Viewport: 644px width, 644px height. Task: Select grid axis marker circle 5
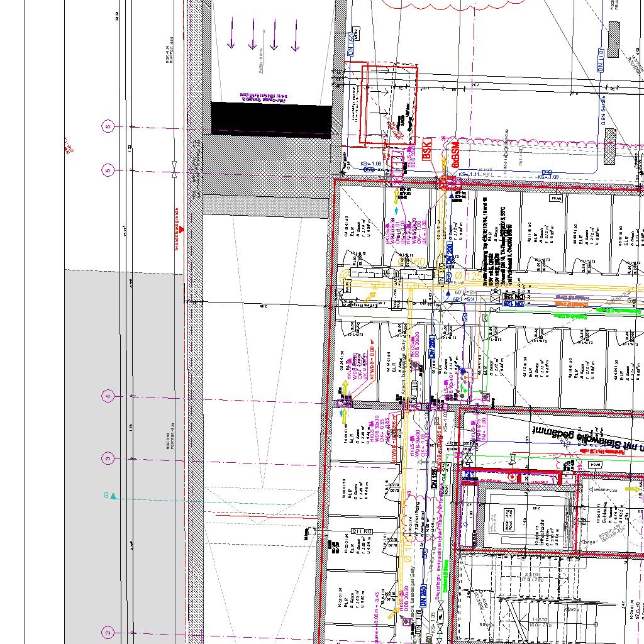pyautogui.click(x=108, y=170)
